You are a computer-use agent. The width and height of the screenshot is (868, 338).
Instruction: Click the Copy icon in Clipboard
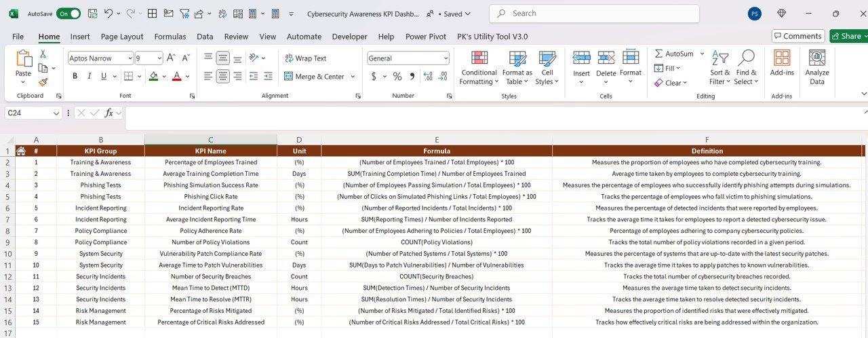point(43,68)
